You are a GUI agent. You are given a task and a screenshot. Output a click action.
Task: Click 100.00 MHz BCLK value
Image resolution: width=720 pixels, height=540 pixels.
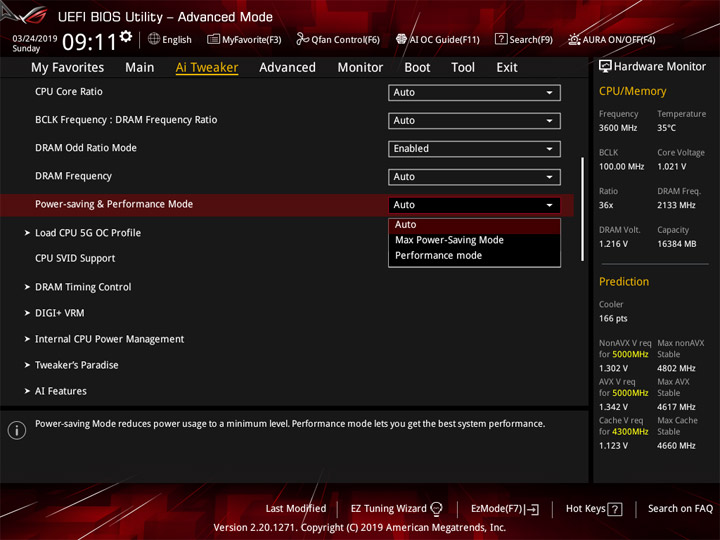(x=621, y=167)
